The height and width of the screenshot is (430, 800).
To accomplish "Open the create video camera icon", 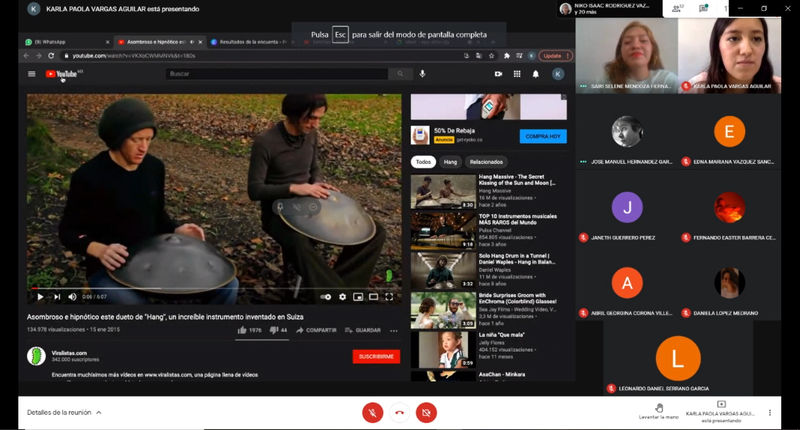I will 498,74.
